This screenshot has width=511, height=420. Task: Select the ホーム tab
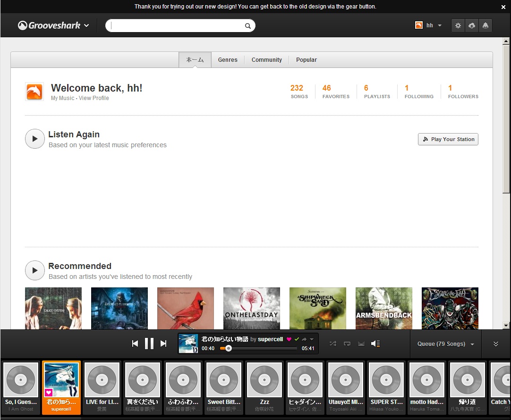coord(195,59)
